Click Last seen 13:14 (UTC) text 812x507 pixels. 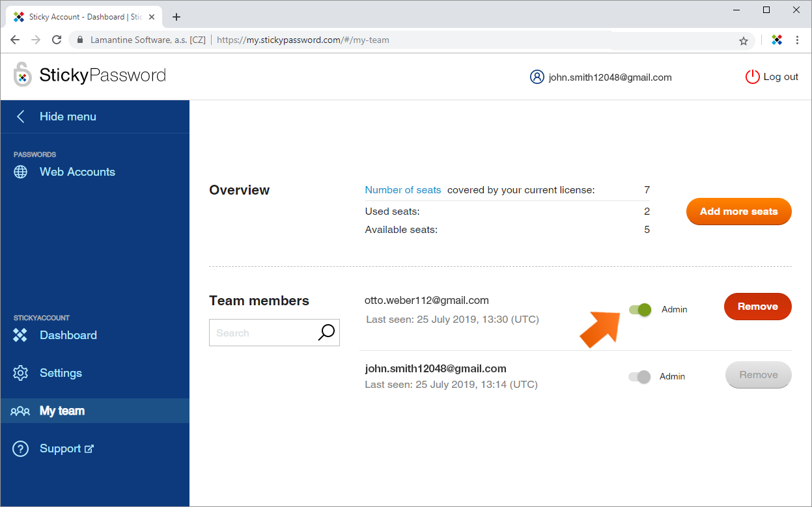click(x=451, y=385)
